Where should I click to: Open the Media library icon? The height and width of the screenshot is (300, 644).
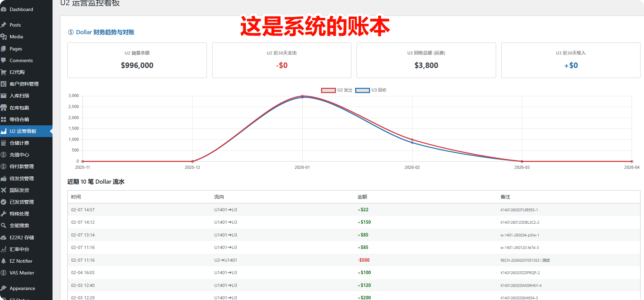[4, 37]
